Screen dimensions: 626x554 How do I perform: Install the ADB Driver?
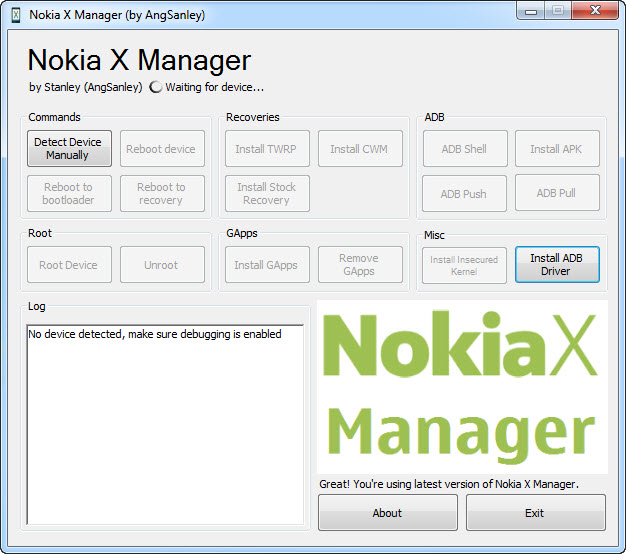click(x=557, y=265)
